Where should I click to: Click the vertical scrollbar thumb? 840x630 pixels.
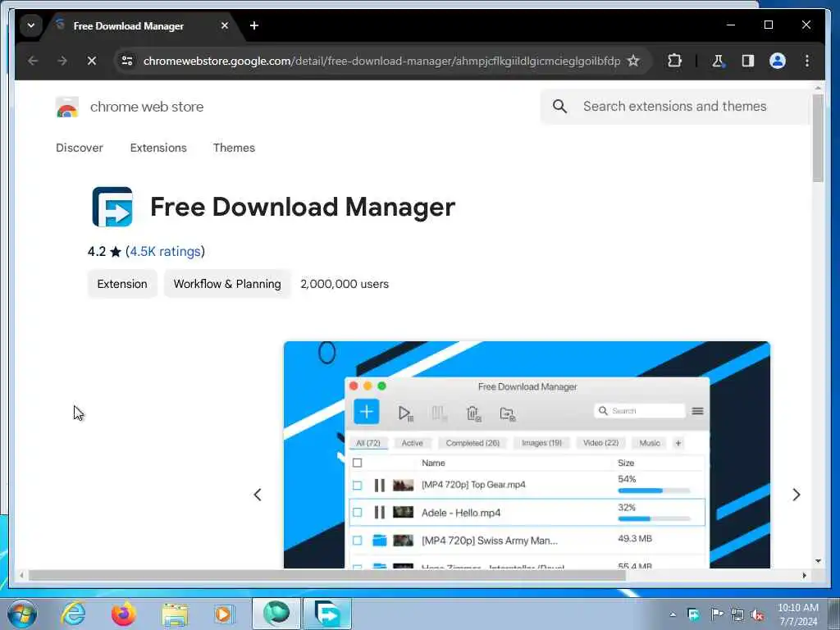(x=818, y=139)
